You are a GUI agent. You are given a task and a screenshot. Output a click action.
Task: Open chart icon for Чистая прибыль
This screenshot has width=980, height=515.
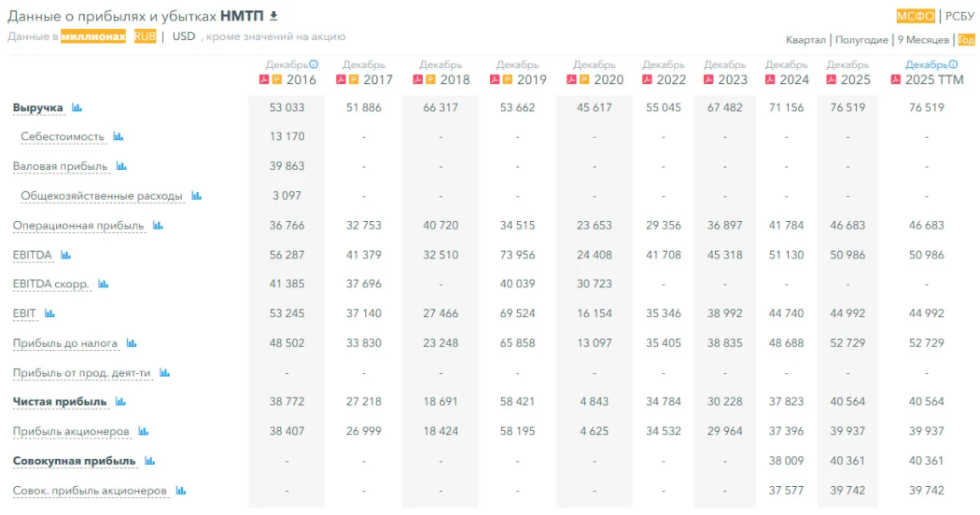coord(120,402)
